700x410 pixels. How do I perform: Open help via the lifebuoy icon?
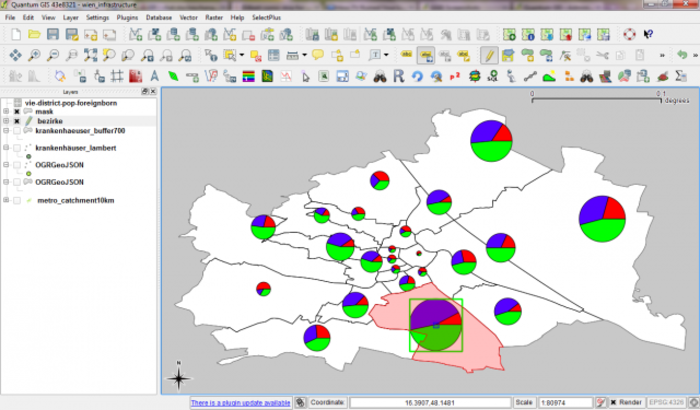629,34
